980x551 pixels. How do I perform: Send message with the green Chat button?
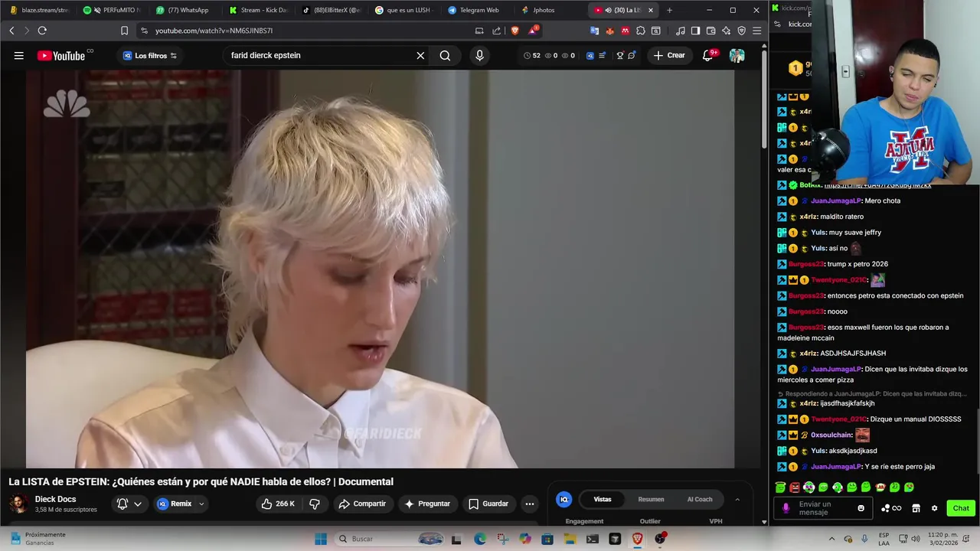coord(961,508)
